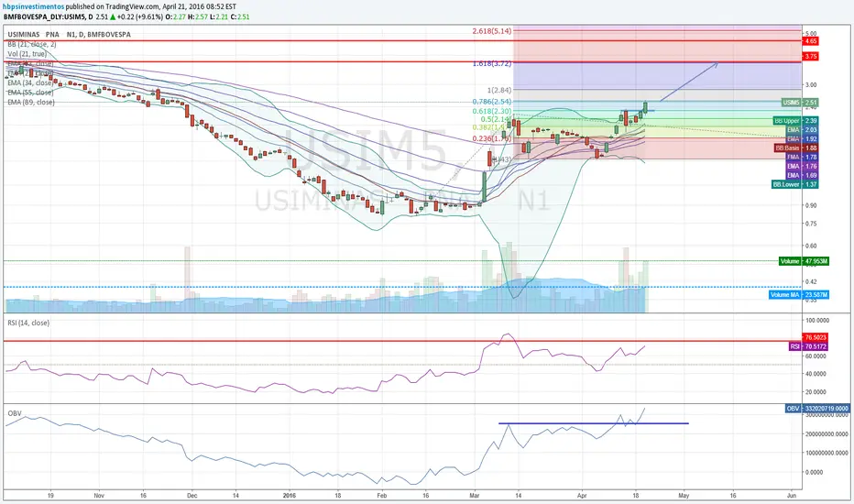Click the EMA 1.92 price tag

[802, 139]
